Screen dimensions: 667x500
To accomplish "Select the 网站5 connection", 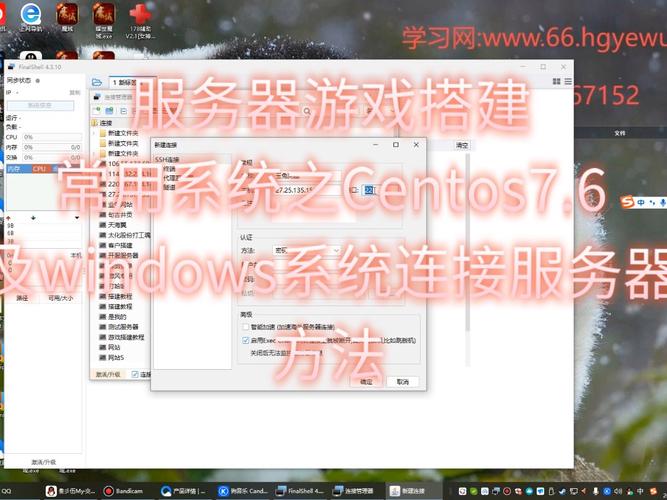I will (112, 358).
